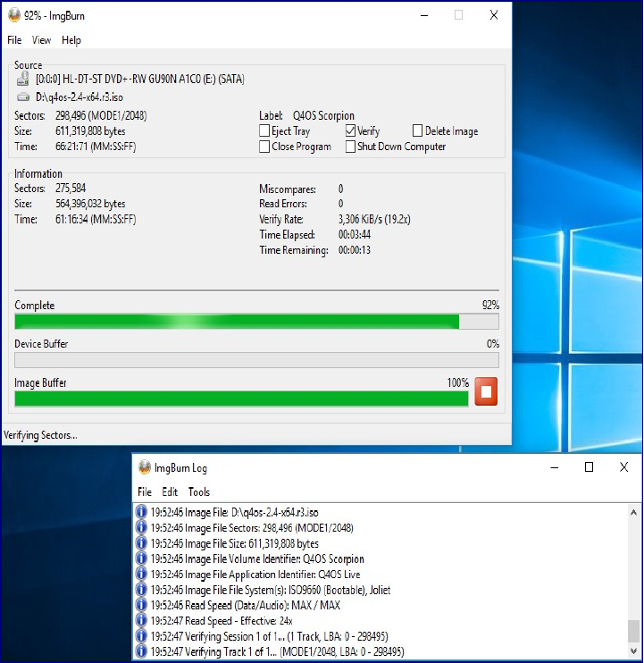Click info icon beside Verifying Track entry

[141, 651]
